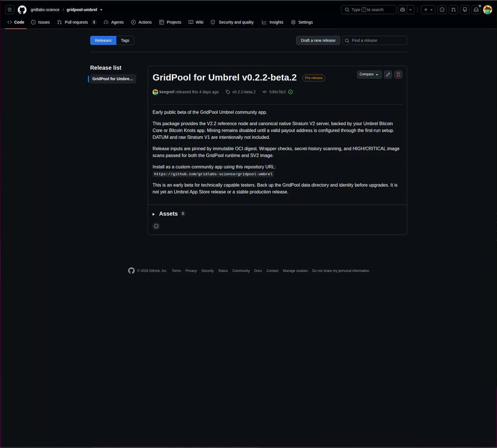The image size is (497, 448).
Task: Focus the Find a release field
Action: (x=374, y=40)
